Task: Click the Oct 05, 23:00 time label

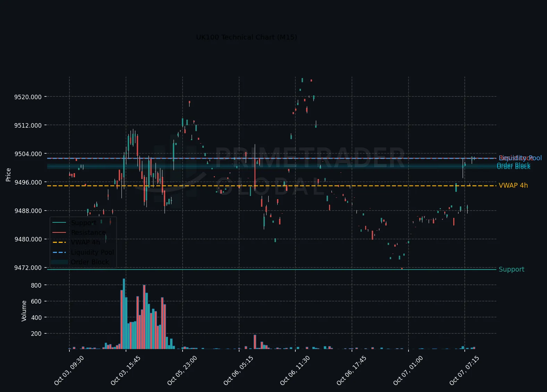Action: click(182, 370)
